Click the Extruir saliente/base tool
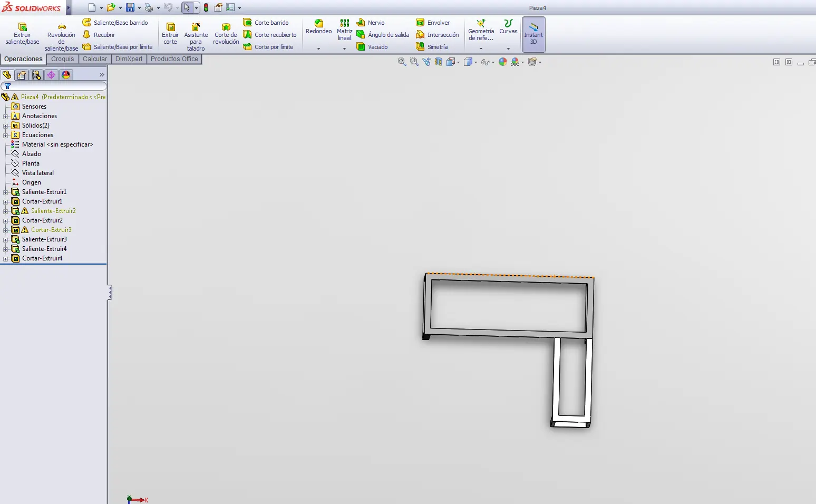The image size is (816, 504). point(22,34)
